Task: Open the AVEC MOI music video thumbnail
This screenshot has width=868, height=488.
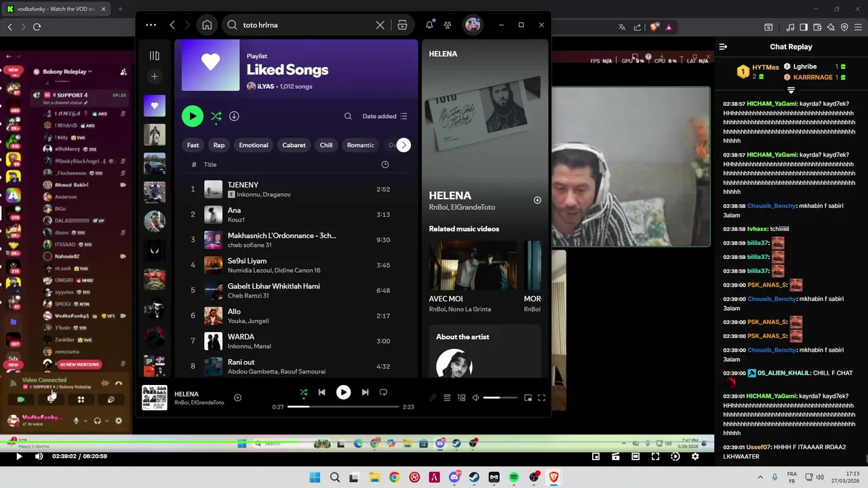Action: (x=473, y=265)
